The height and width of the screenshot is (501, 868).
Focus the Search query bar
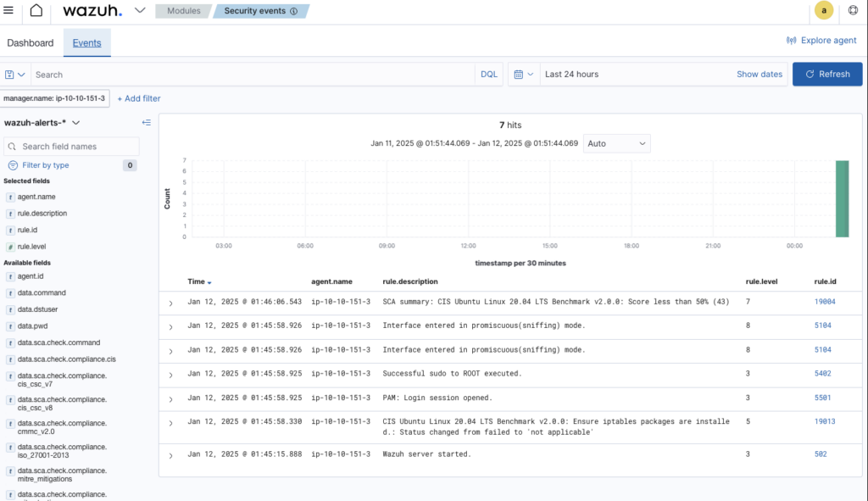[x=253, y=75]
